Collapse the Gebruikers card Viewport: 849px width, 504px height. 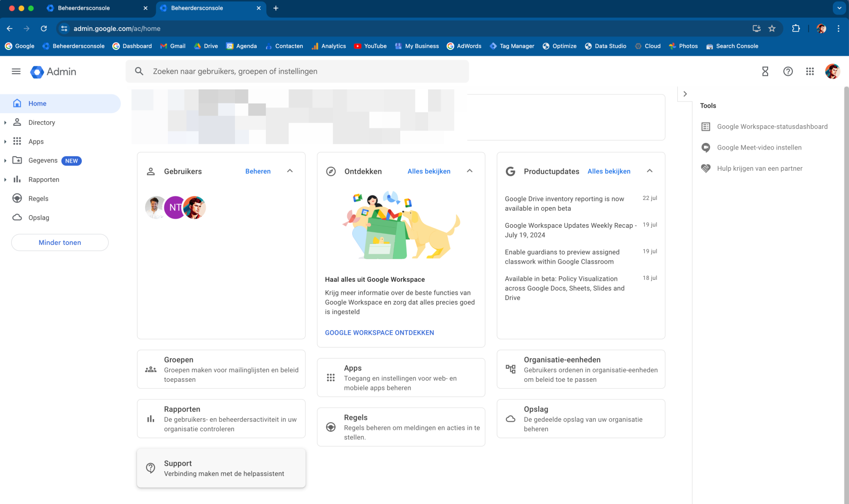(x=290, y=171)
